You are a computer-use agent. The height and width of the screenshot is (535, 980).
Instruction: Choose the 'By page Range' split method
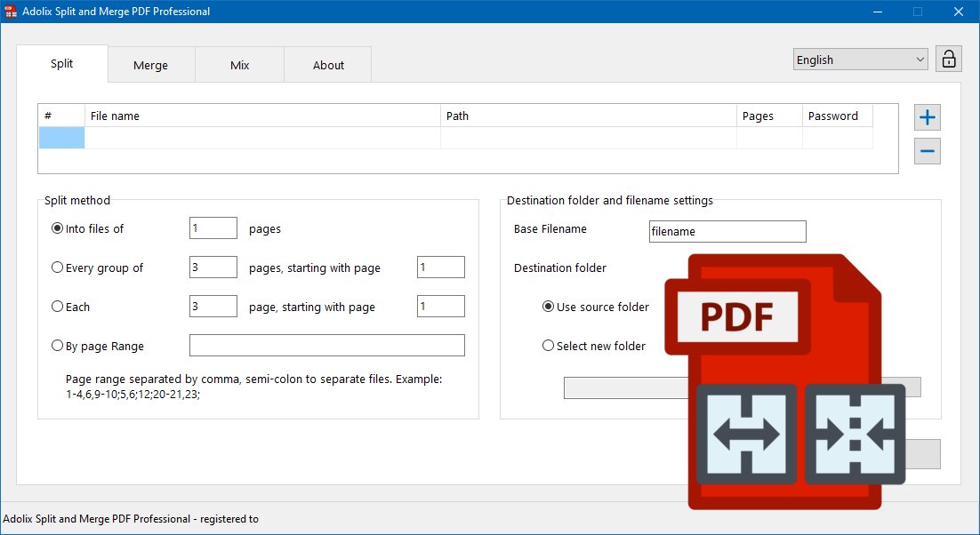tap(58, 346)
